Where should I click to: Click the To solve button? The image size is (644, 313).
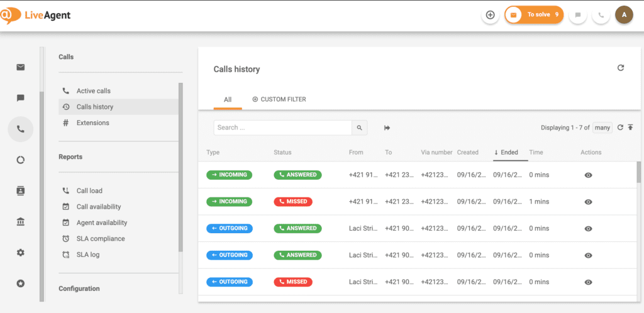point(534,14)
